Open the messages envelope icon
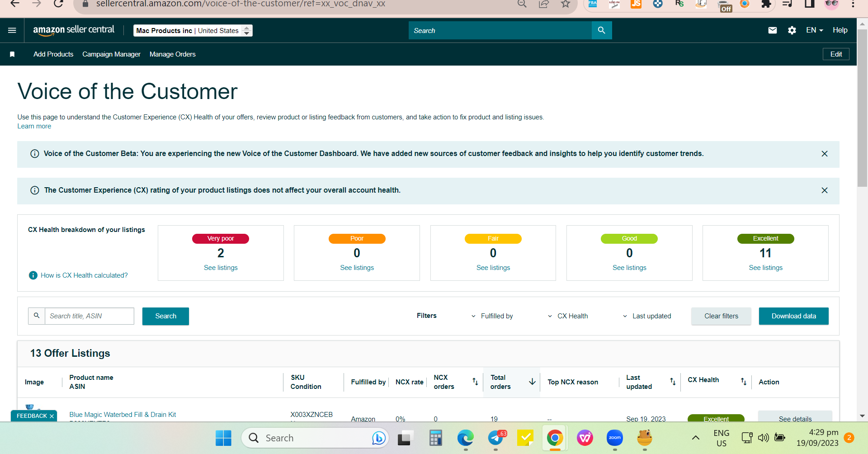868x454 pixels. [773, 30]
